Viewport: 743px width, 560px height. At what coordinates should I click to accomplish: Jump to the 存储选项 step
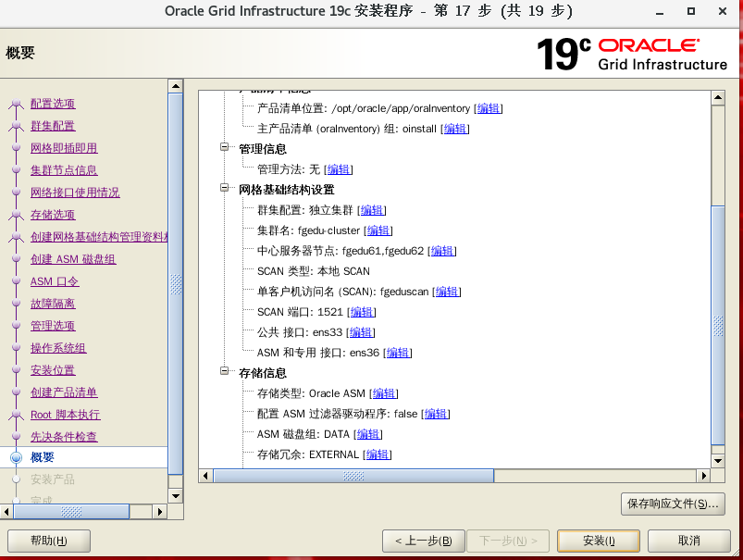click(x=53, y=216)
